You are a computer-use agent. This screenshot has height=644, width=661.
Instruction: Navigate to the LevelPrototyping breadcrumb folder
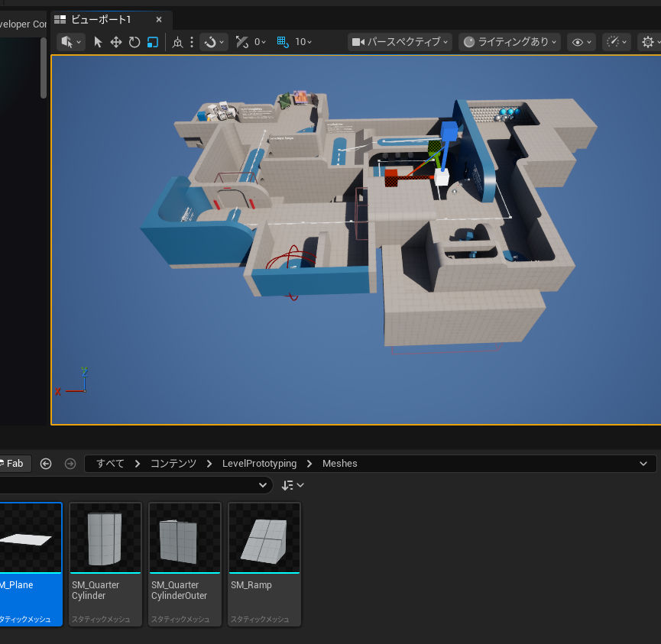point(259,464)
